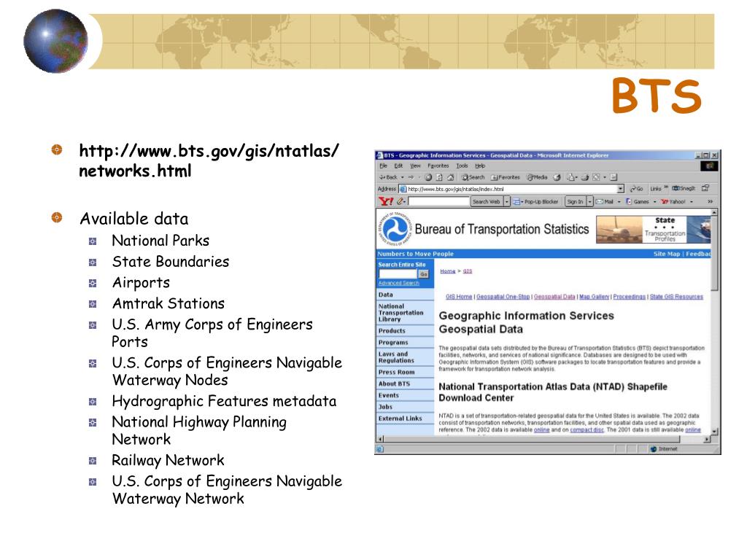Click the DOT seal logo on the BTS page
Image resolution: width=747 pixels, height=560 pixels.
tap(396, 228)
